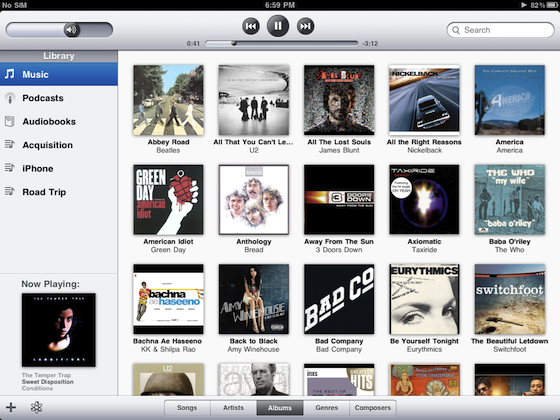Open the Bachna Ae Haseeno album cover
This screenshot has height=420, width=560.
coord(168,299)
